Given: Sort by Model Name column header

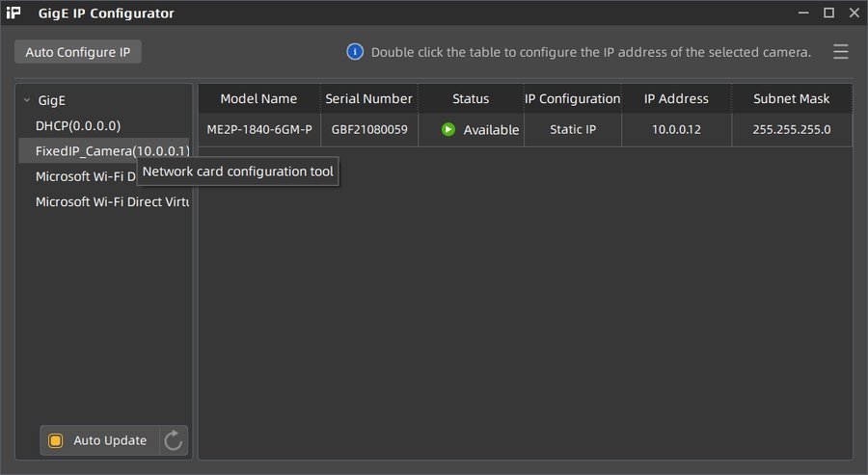Looking at the screenshot, I should [258, 98].
